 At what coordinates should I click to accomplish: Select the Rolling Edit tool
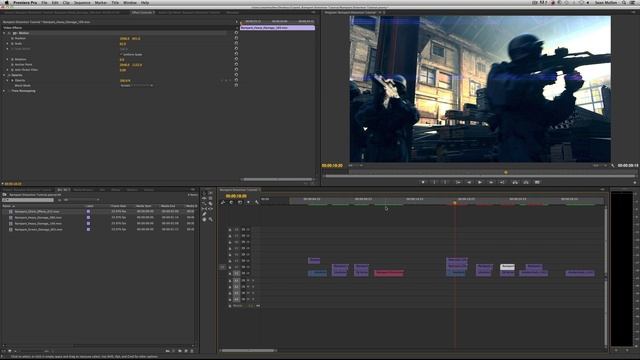211,198
